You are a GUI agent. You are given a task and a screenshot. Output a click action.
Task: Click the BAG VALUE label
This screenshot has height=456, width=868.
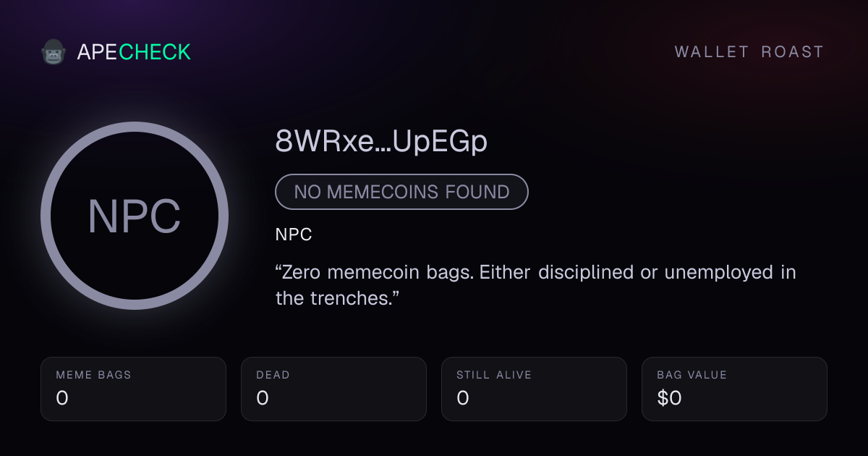coord(692,375)
